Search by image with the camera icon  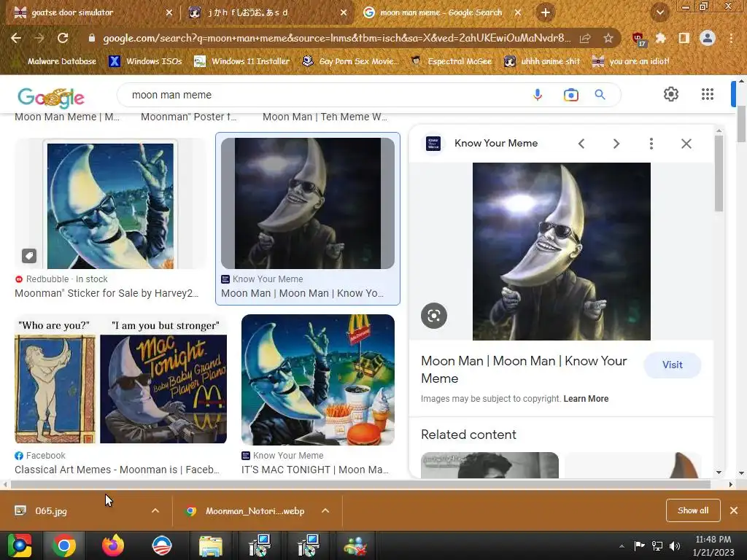[x=570, y=95]
